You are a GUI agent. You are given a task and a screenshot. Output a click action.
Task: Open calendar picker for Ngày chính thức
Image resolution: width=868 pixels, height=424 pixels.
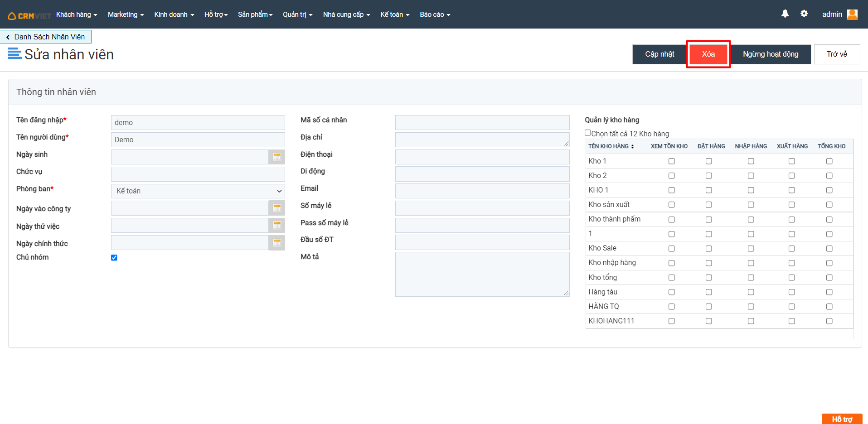(x=277, y=243)
